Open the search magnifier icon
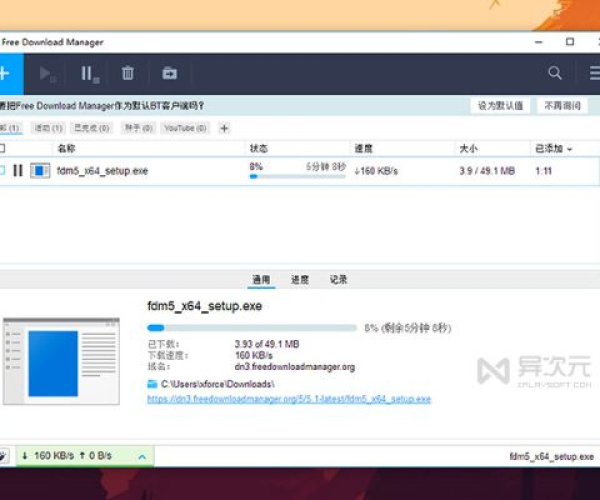 554,73
